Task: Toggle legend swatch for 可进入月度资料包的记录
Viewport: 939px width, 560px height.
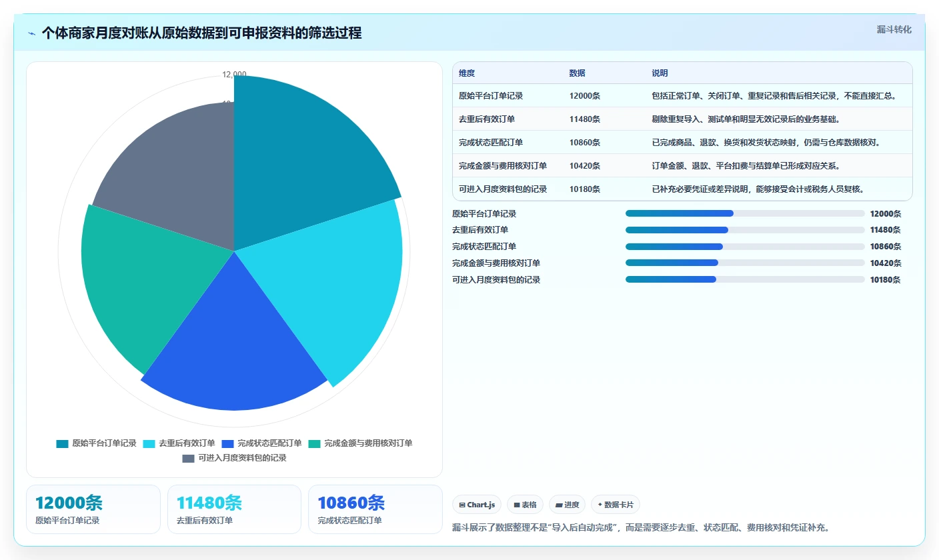Action: [x=189, y=458]
